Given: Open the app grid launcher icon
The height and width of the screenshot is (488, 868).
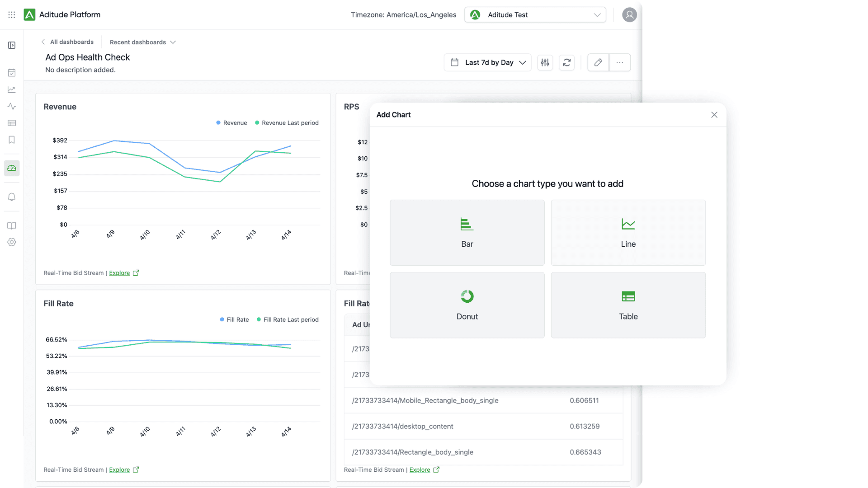Looking at the screenshot, I should tap(12, 15).
